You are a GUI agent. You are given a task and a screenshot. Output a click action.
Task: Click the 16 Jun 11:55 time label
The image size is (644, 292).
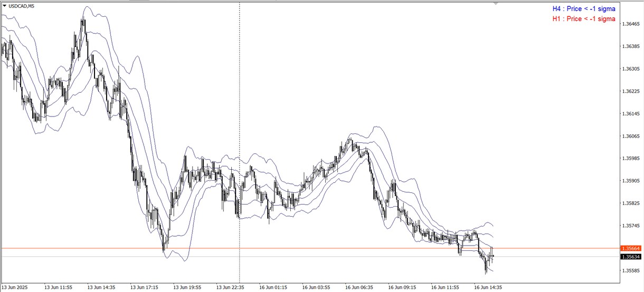(446, 288)
